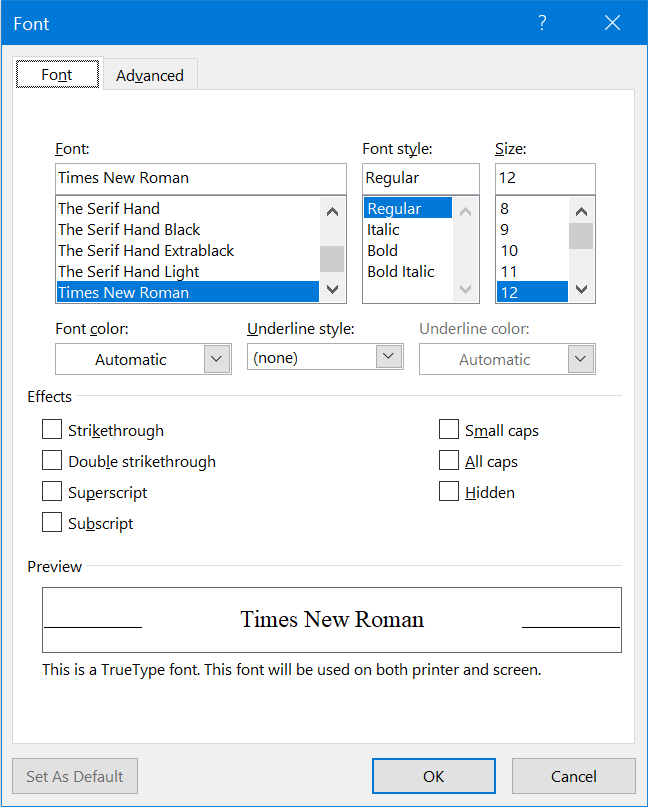Select size 10
This screenshot has width=648, height=807.
coord(532,251)
